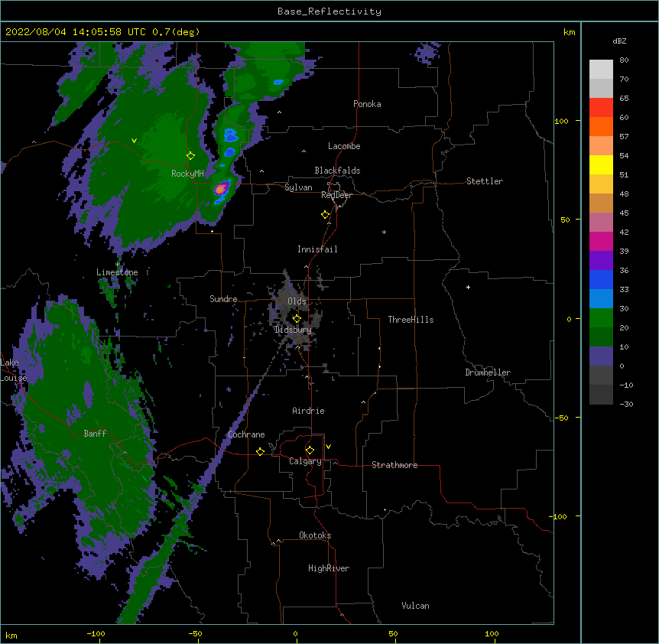Click the Vulcan town label
This screenshot has height=644, width=659.
coord(415,606)
